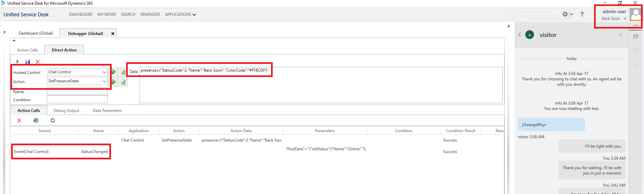Open settings gear dropdown arrow

(x=572, y=14)
